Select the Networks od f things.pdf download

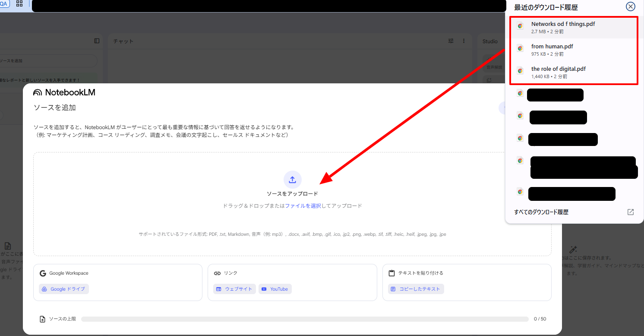573,28
